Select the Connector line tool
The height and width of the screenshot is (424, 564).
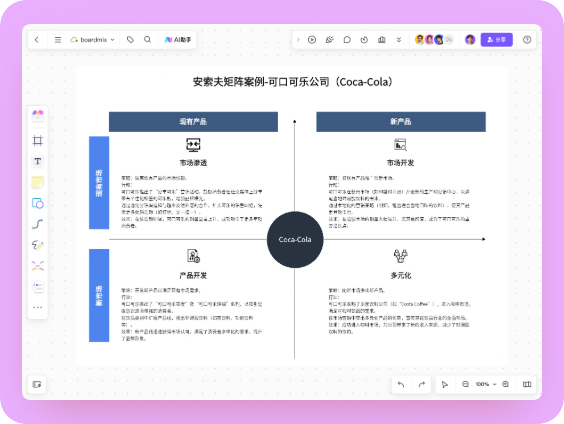point(37,224)
